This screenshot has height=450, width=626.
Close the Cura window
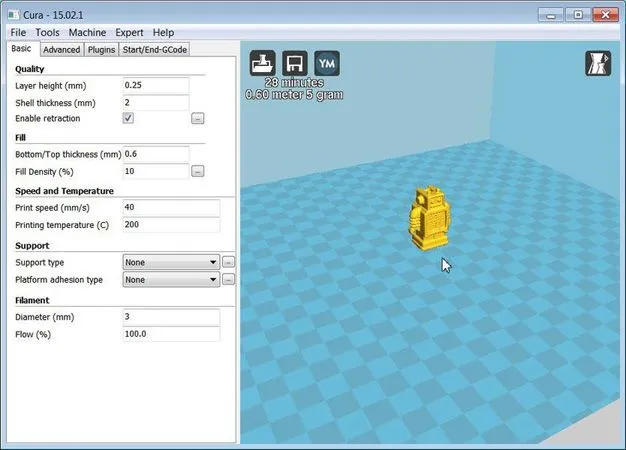pyautogui.click(x=605, y=15)
